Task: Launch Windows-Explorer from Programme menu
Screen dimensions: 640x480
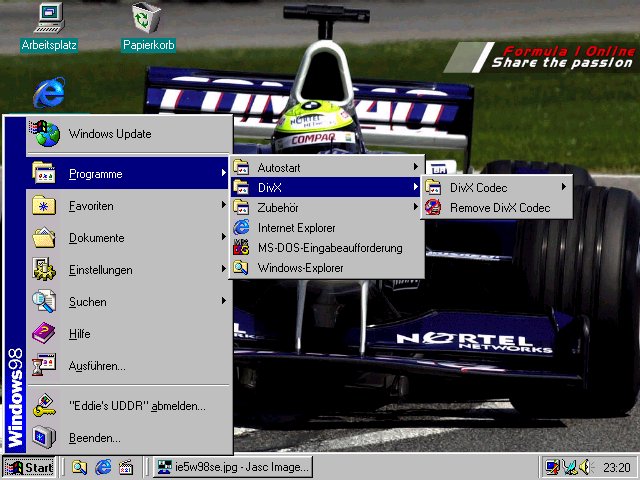Action: (x=300, y=267)
